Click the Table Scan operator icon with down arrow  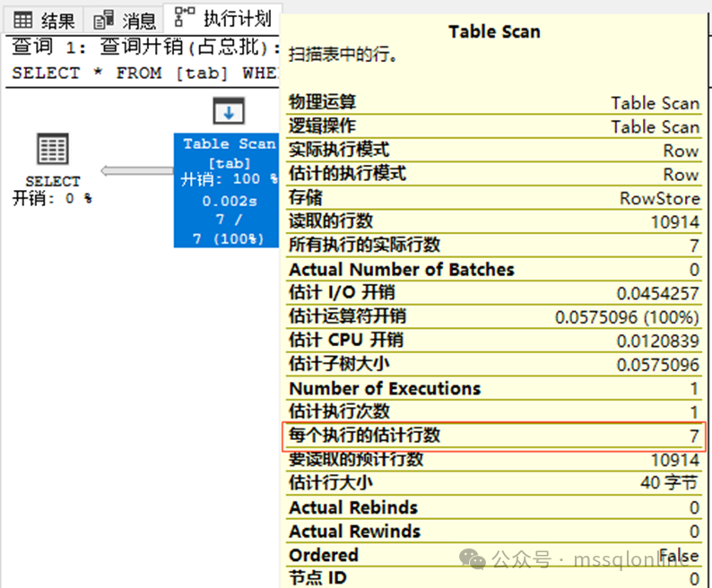coord(228,111)
